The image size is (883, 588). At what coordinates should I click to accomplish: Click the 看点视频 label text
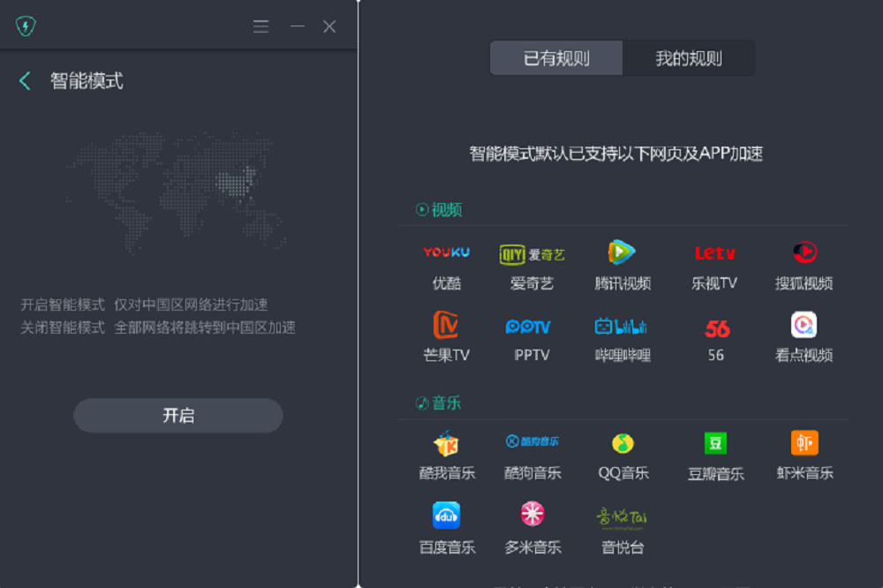[804, 355]
